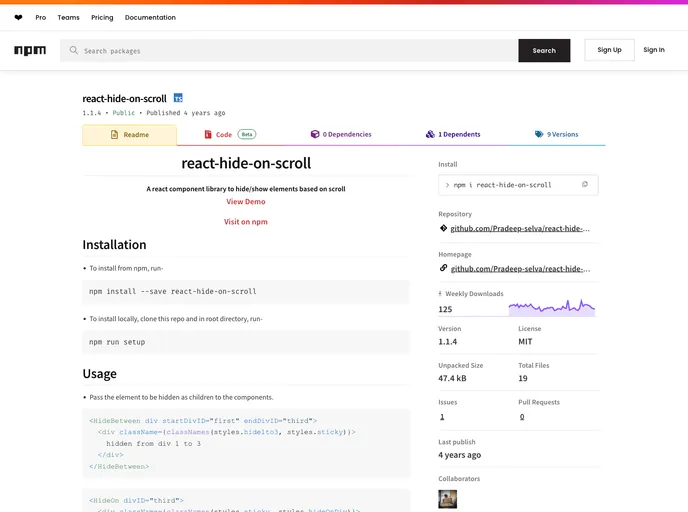Click the homepage link chain icon

point(443,268)
